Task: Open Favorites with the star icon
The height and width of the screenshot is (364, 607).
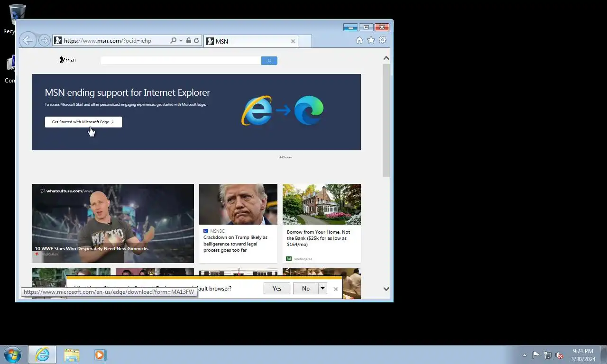Action: coord(371,40)
